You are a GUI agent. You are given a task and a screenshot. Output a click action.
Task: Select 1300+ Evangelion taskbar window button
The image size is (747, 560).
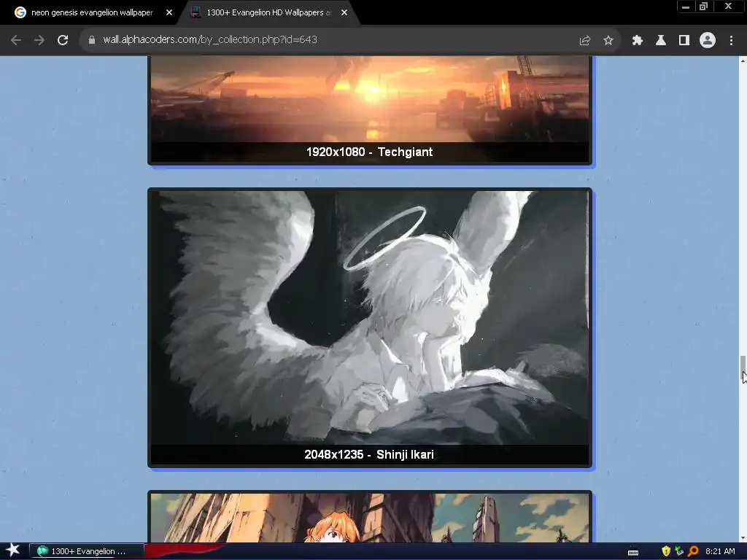coord(88,551)
